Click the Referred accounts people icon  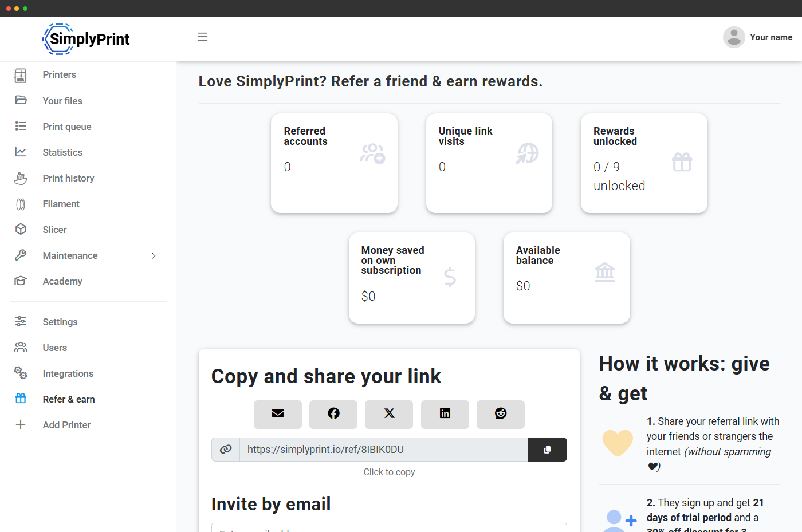point(372,153)
